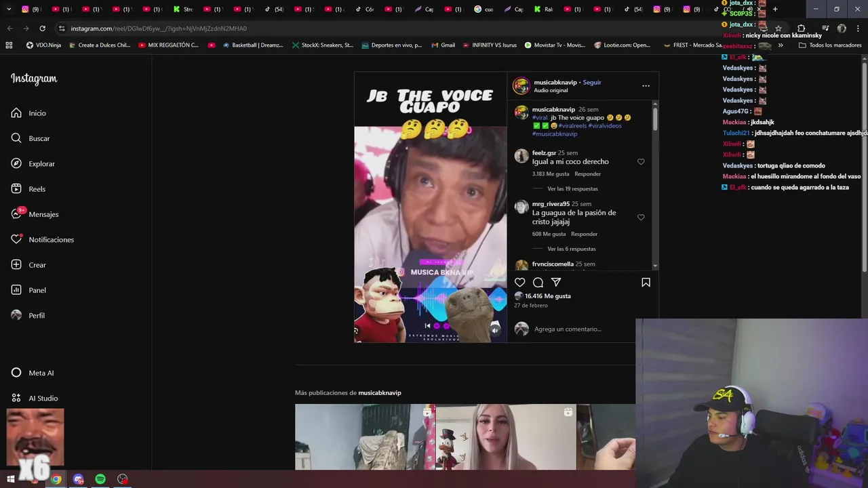Expand Ver las 19 respuestas
Image resolution: width=868 pixels, height=488 pixels.
[x=572, y=189]
